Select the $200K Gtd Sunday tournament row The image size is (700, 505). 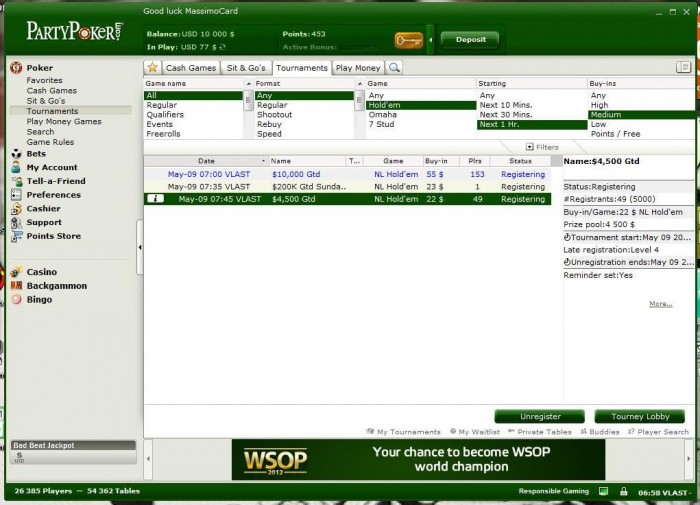pyautogui.click(x=347, y=187)
